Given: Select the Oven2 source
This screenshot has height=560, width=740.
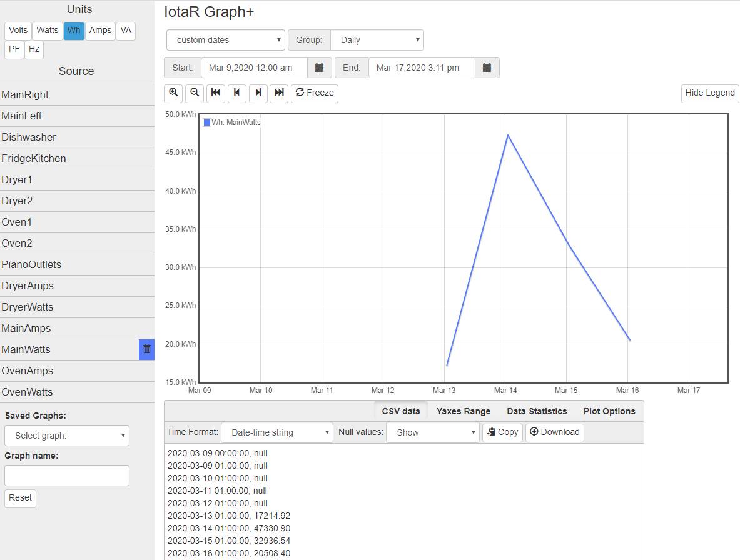Looking at the screenshot, I should (x=78, y=243).
